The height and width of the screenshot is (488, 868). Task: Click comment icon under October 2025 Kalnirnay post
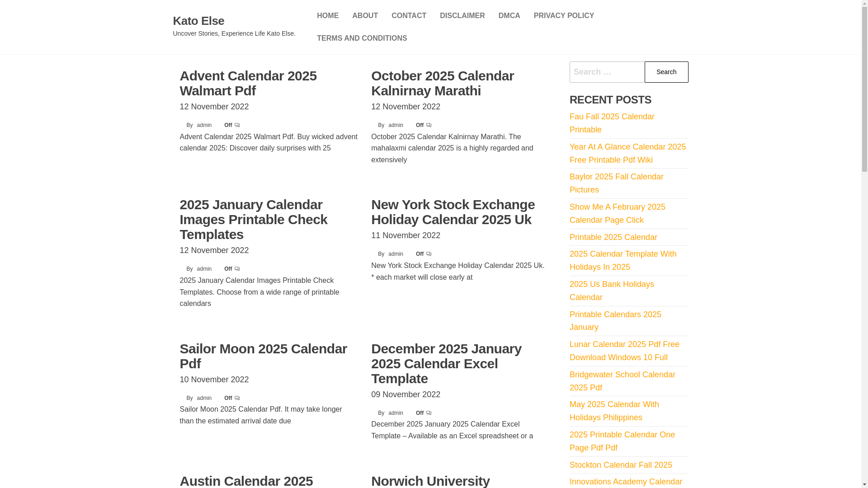tap(429, 125)
